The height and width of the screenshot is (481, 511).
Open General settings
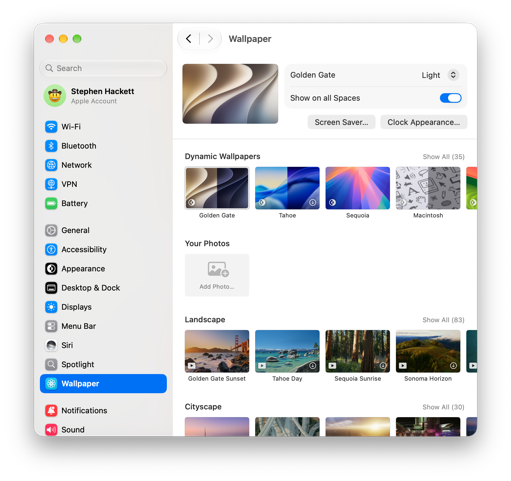103,230
